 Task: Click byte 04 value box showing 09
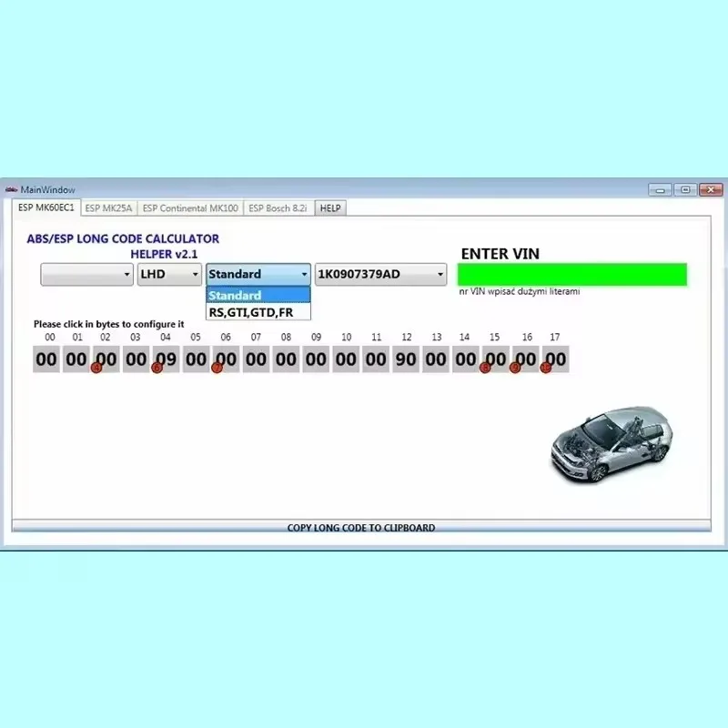[166, 359]
